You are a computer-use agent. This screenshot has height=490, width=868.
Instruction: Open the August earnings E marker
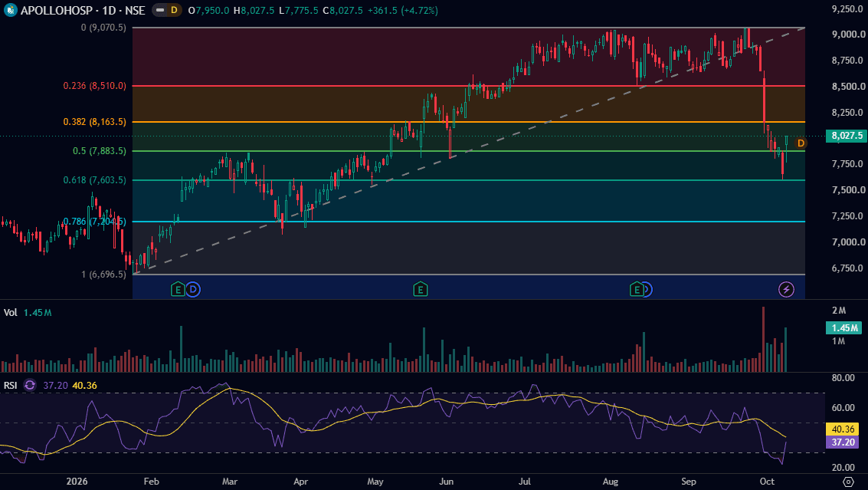pyautogui.click(x=637, y=289)
